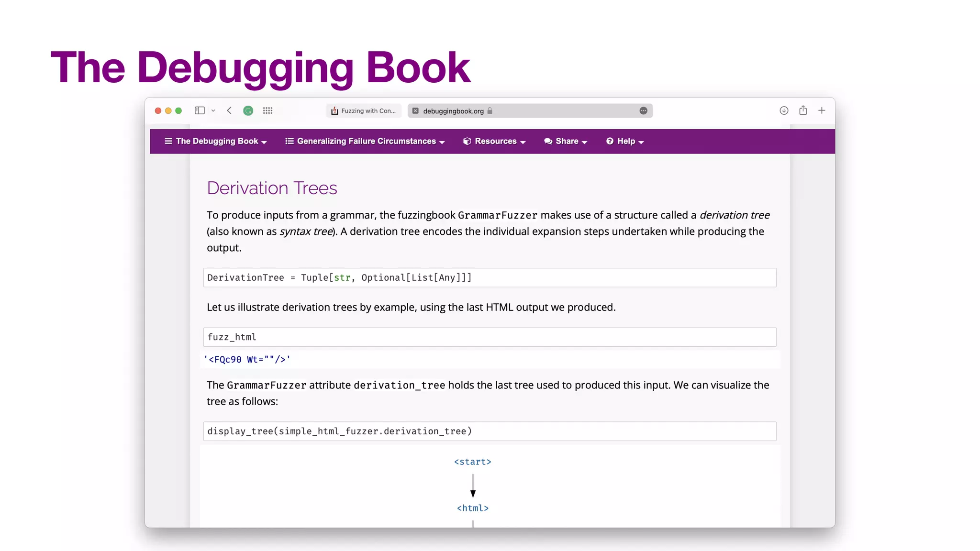This screenshot has width=980, height=551.
Task: Open the tab overview grid icon
Action: coord(267,110)
